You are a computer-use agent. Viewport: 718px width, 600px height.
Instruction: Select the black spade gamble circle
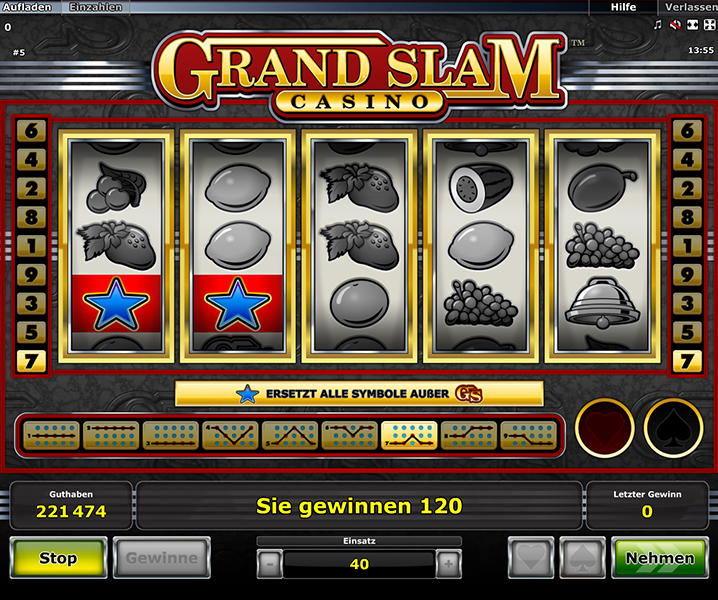point(673,428)
